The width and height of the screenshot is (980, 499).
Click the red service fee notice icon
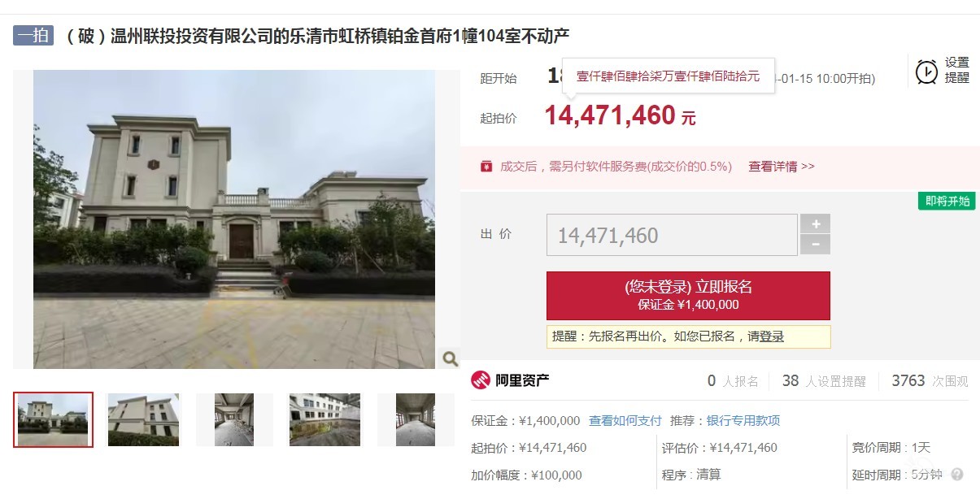486,167
